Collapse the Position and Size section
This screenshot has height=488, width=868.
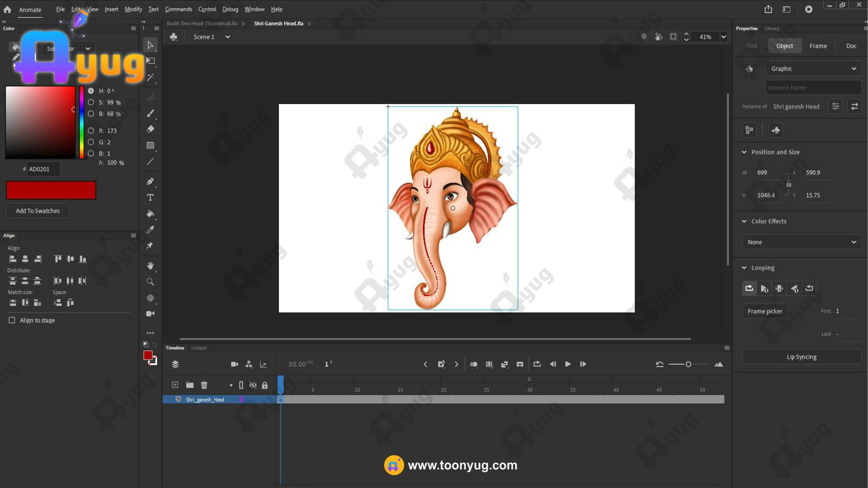(744, 152)
